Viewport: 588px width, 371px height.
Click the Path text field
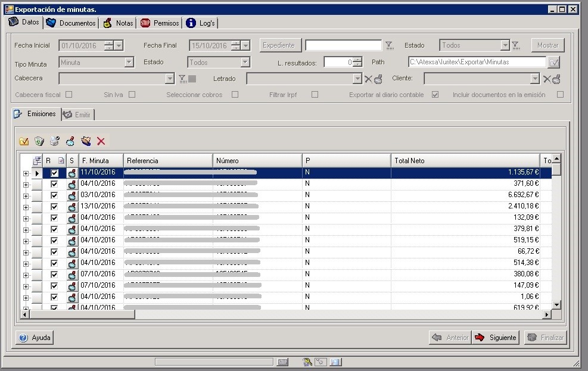[477, 62]
